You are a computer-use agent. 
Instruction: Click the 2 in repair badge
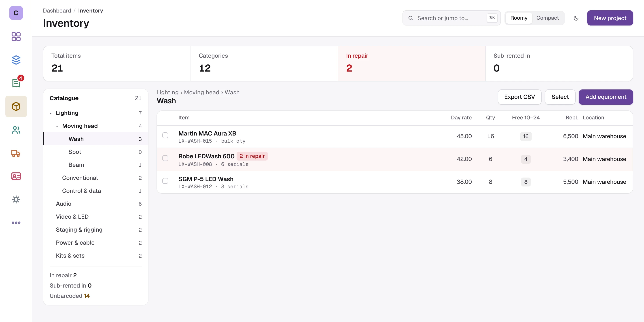[x=252, y=156]
